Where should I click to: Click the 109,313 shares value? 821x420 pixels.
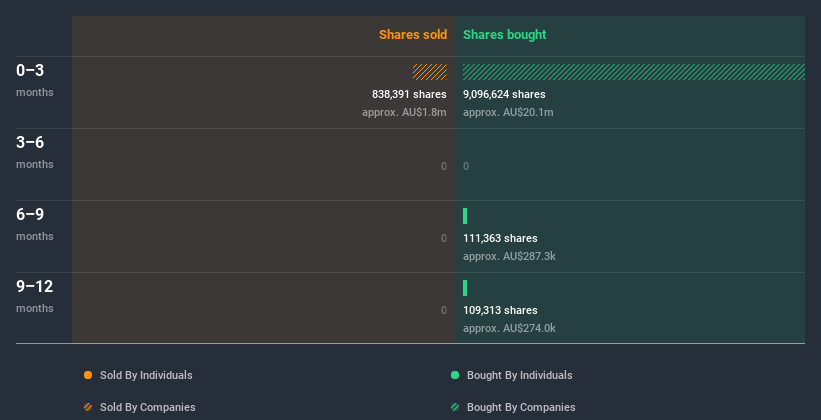(x=500, y=311)
